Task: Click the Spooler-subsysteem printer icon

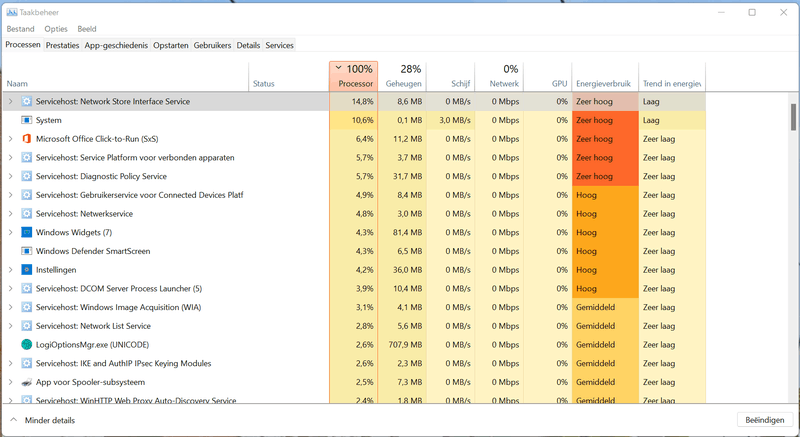Action: click(x=26, y=382)
